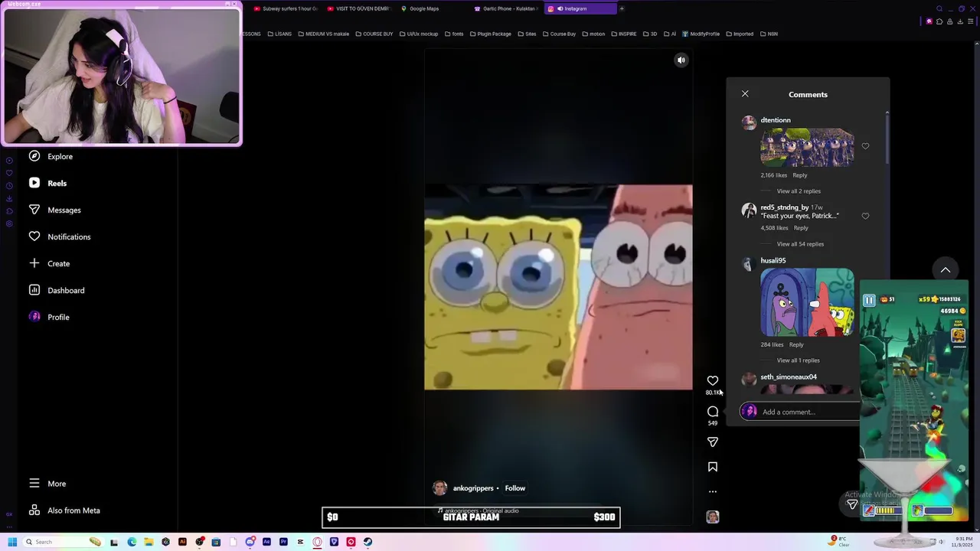Open Steam from the taskbar
The image size is (980, 551).
[x=367, y=542]
